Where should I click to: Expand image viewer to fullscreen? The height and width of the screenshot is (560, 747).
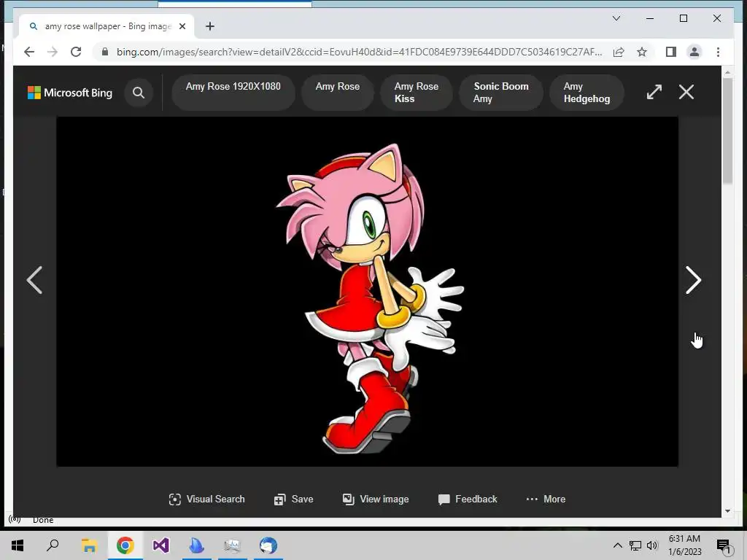(654, 92)
